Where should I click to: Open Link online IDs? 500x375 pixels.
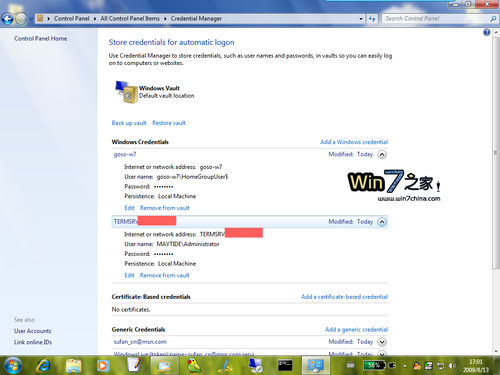click(33, 342)
